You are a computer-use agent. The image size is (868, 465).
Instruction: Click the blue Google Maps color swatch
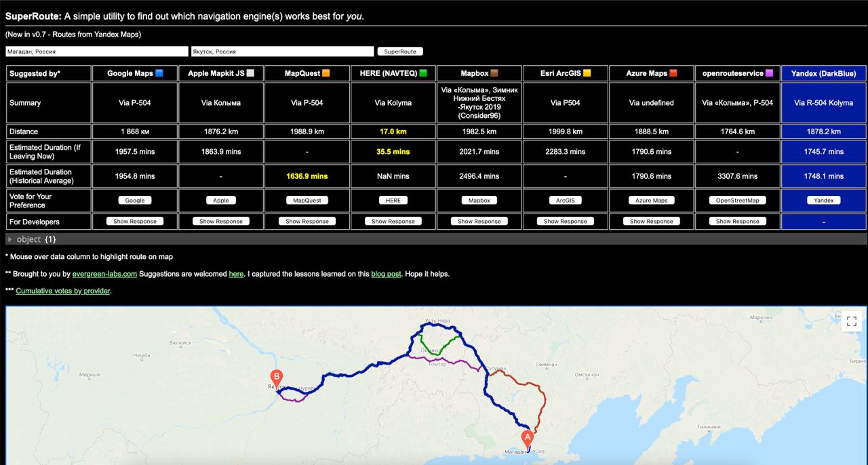[159, 73]
